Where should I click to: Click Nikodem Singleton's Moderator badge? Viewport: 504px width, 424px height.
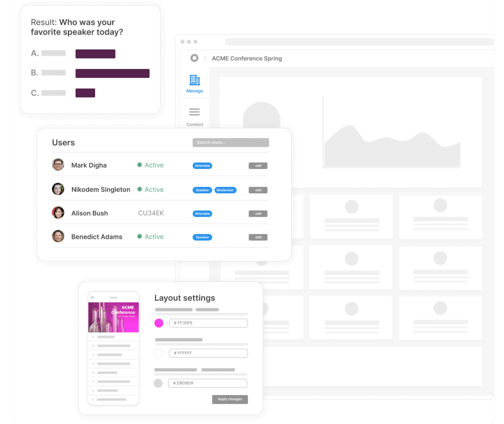coord(225,190)
